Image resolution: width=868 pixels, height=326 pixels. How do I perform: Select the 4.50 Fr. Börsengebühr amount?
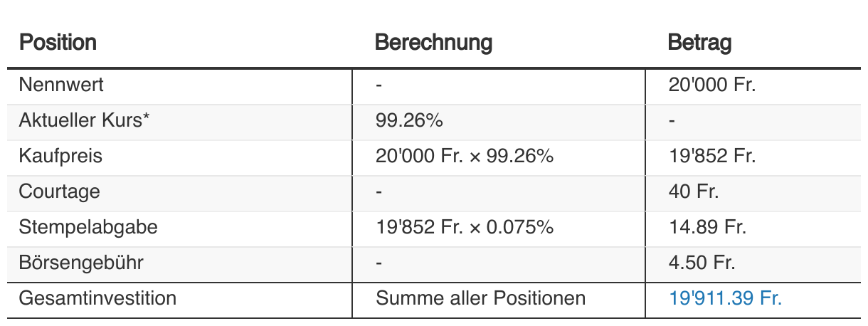tap(702, 263)
